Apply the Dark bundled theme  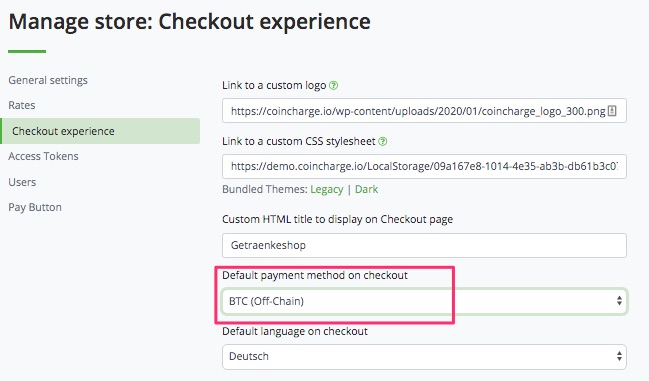366,189
